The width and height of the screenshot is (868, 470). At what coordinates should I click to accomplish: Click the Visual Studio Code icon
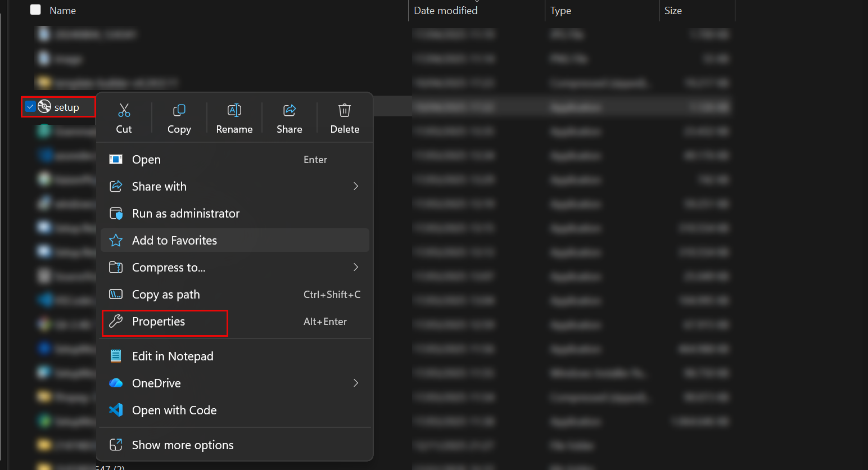tap(116, 410)
